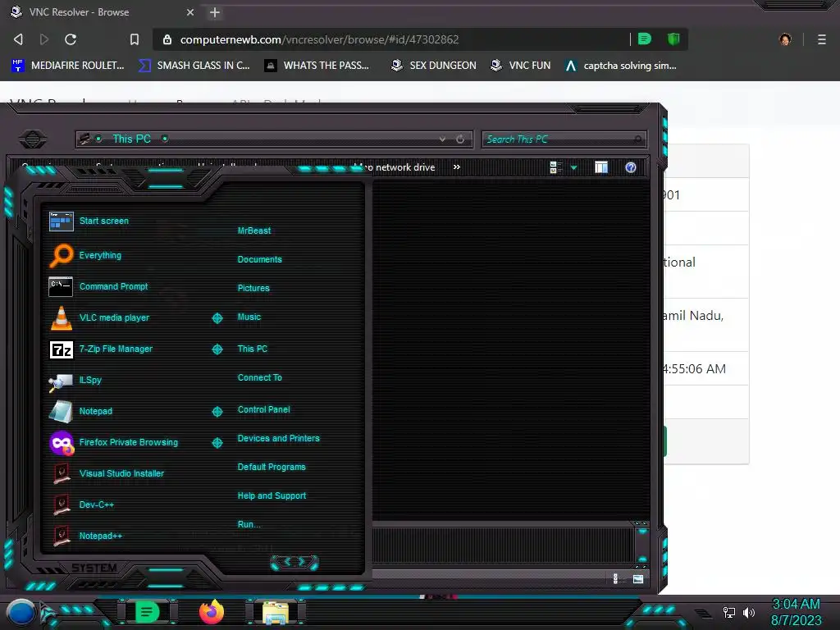840x630 pixels.
Task: Click the Windows Start orb
Action: (x=21, y=612)
